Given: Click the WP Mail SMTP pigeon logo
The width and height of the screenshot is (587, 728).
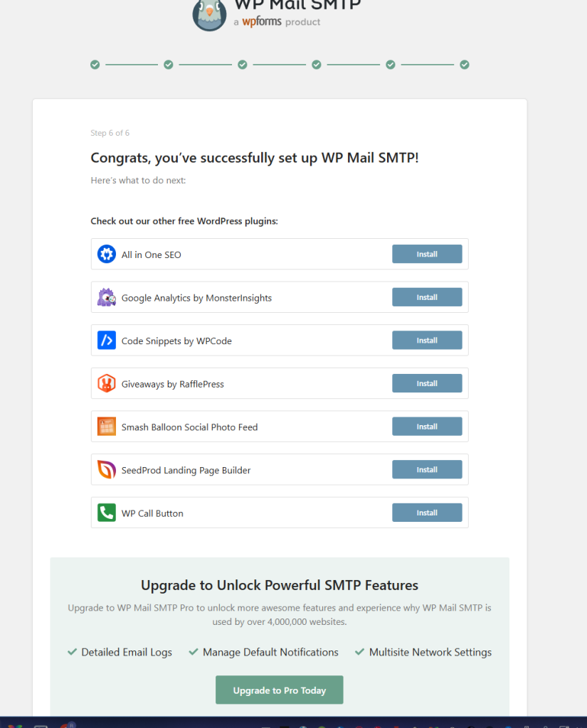Looking at the screenshot, I should [x=210, y=15].
